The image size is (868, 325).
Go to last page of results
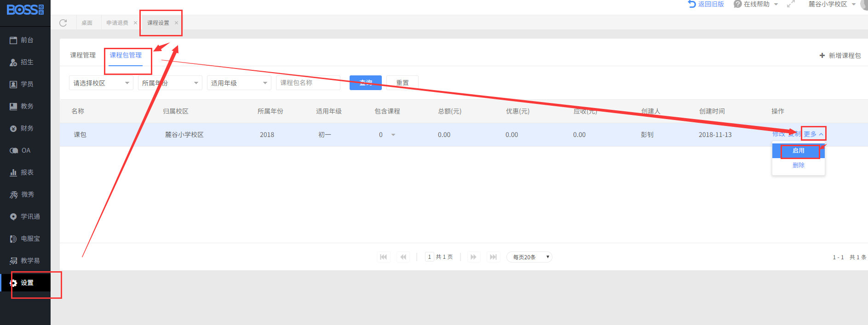pyautogui.click(x=493, y=257)
